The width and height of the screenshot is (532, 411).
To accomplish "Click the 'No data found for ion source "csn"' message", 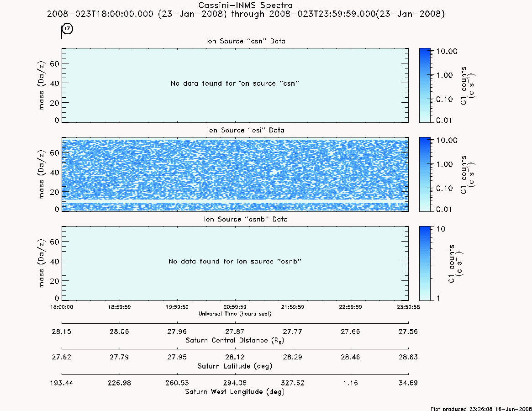I will (x=235, y=84).
